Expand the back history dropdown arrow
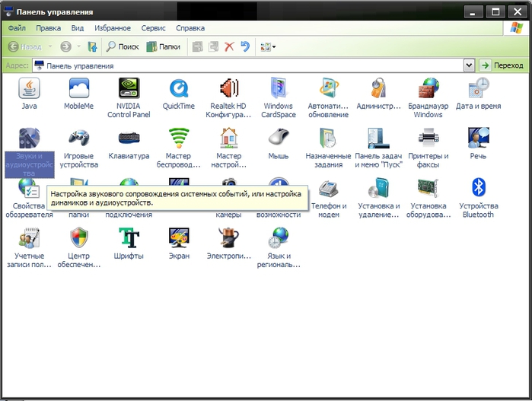This screenshot has height=401, width=532. pyautogui.click(x=50, y=46)
